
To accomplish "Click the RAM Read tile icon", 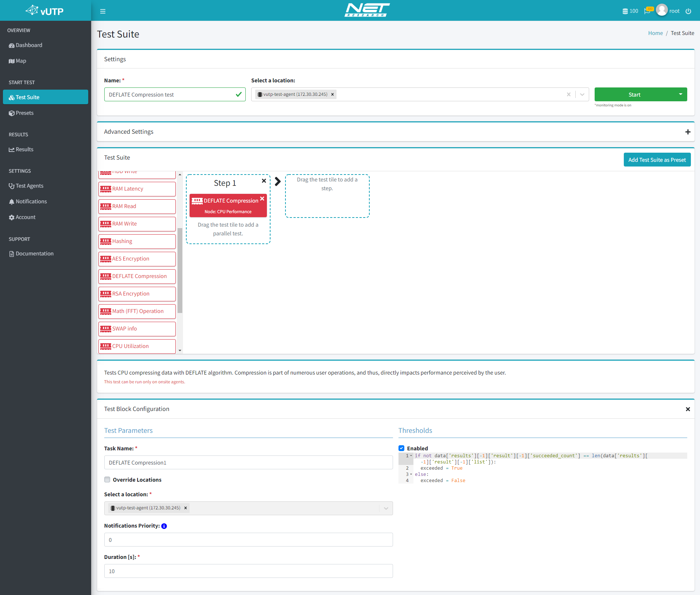I will tap(106, 206).
